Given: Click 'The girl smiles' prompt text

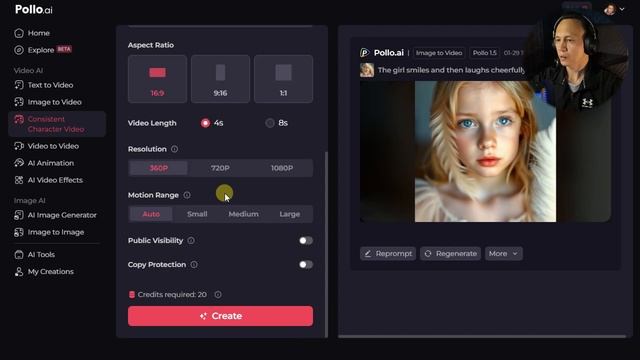Looking at the screenshot, I should [x=451, y=70].
